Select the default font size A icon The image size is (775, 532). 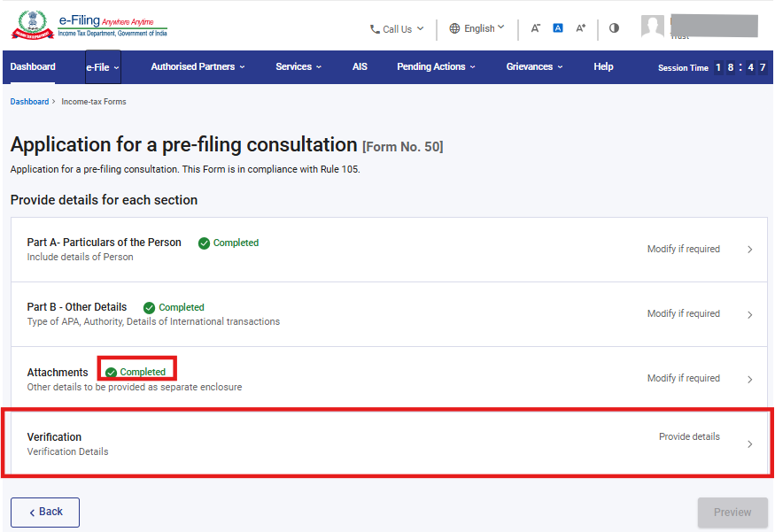558,28
